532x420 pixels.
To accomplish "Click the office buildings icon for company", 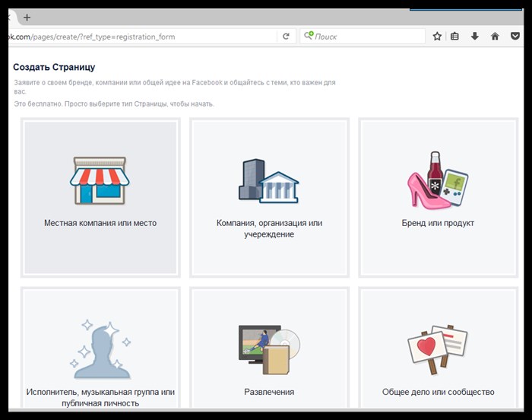I will click(x=269, y=181).
